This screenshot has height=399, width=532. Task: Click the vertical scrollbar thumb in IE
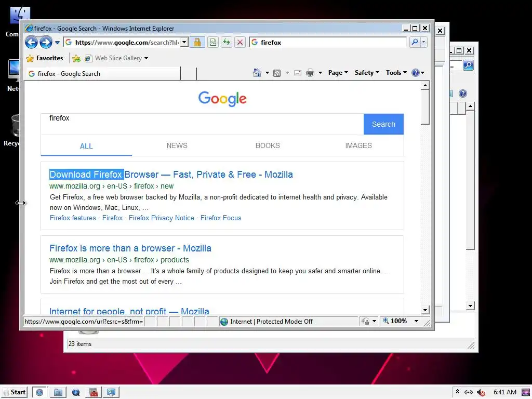coord(425,108)
